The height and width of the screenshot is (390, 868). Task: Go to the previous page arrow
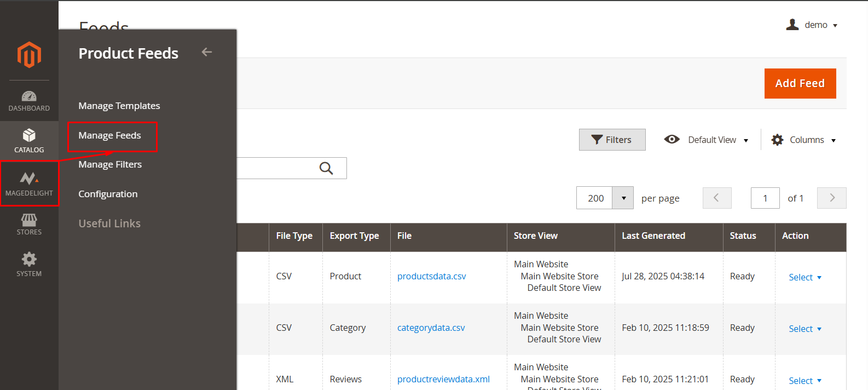click(x=717, y=198)
